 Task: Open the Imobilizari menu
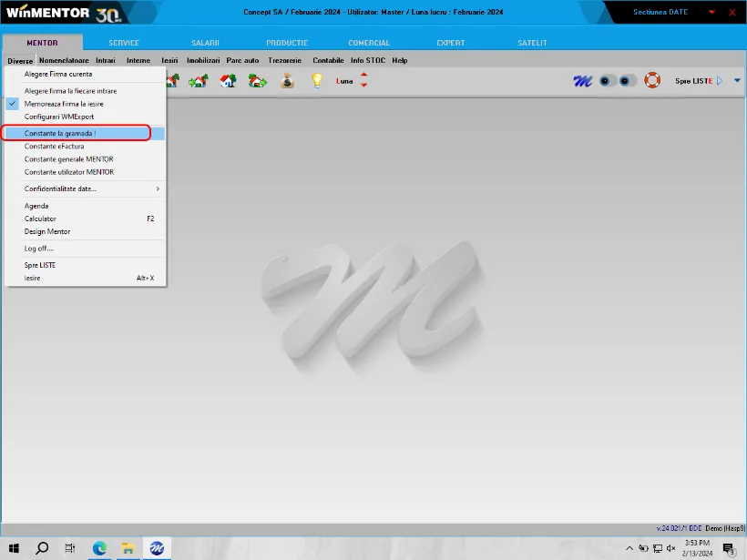point(203,60)
